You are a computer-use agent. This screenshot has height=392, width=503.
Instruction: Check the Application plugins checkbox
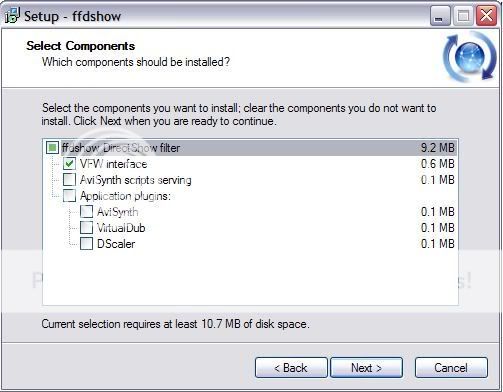69,195
